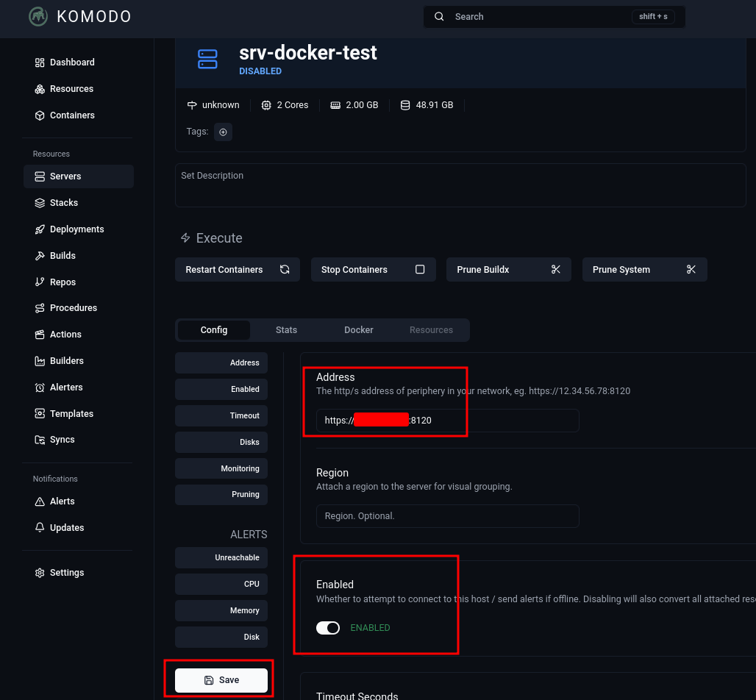The height and width of the screenshot is (700, 756).
Task: Open the Syncs page
Action: [55, 440]
